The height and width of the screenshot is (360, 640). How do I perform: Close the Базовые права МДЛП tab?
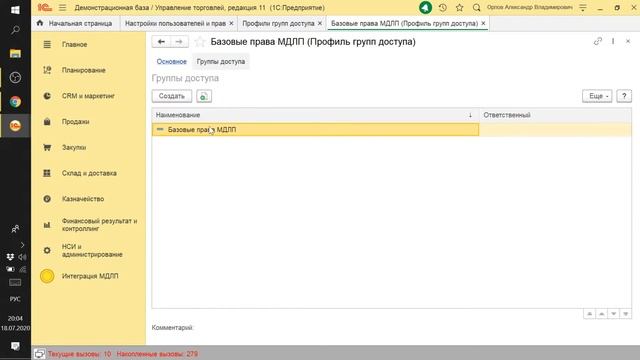(x=483, y=23)
